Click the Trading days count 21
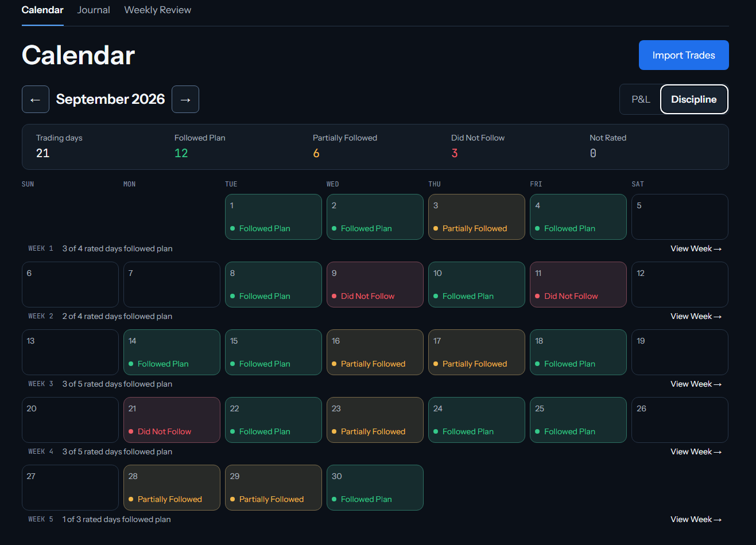 pyautogui.click(x=43, y=153)
